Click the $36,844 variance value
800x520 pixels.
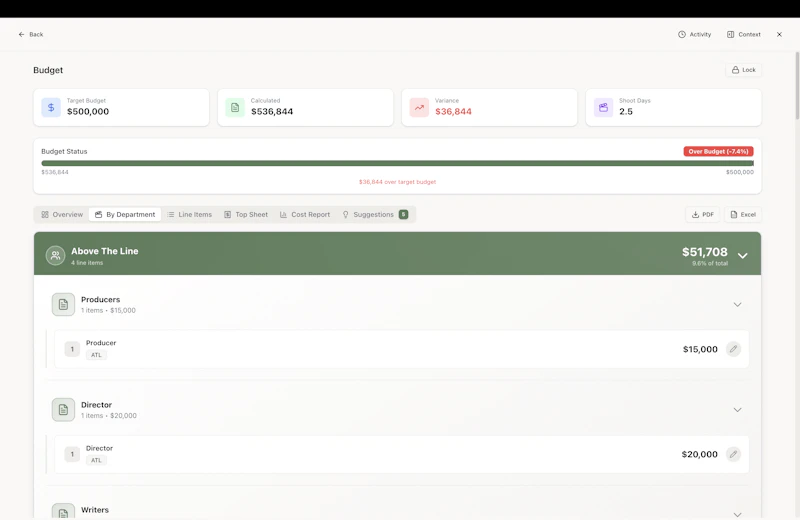(x=453, y=112)
